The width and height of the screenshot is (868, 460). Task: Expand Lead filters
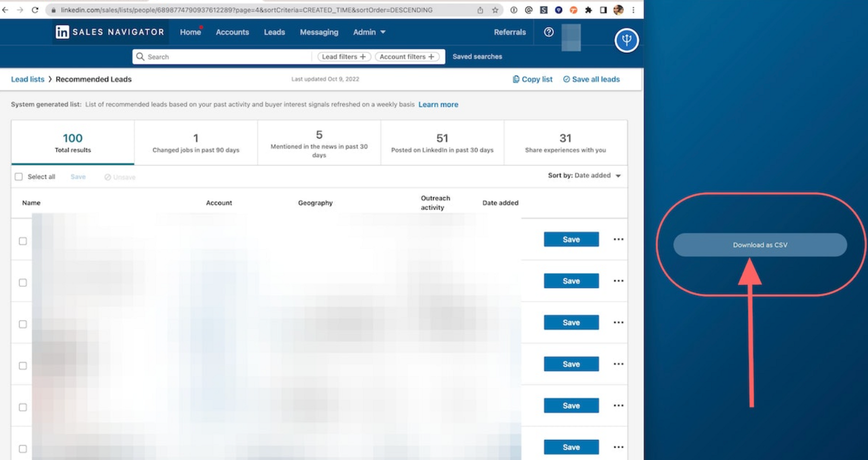(x=344, y=56)
